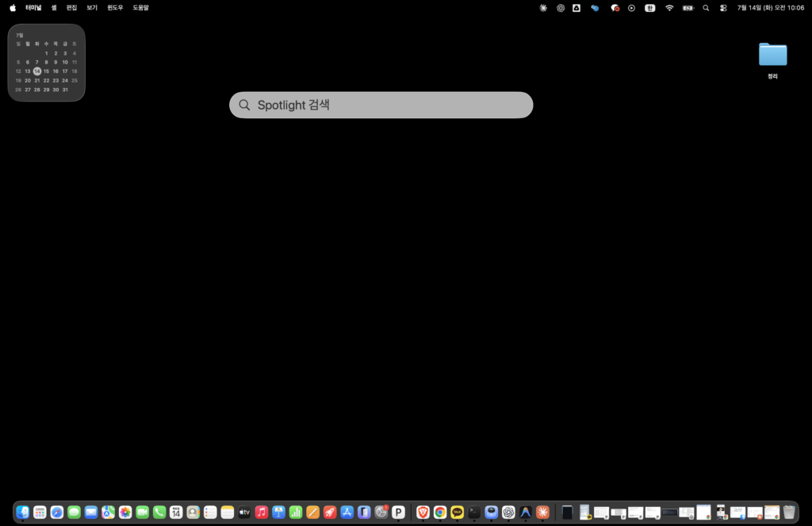Open the 편집 menu
Viewport: 812px width, 526px height.
coord(71,8)
